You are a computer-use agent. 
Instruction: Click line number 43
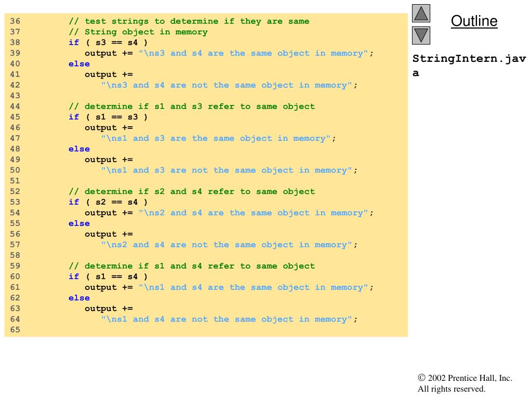[x=15, y=96]
